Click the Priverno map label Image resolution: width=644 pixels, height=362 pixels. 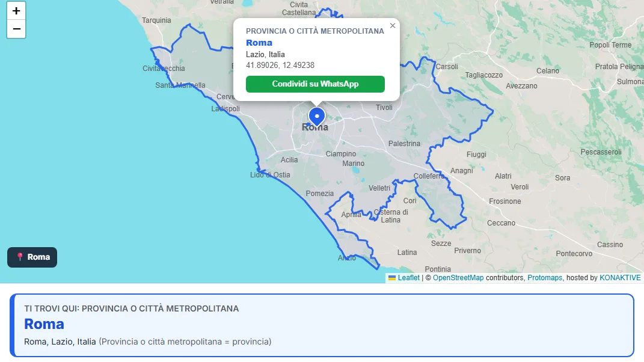click(467, 251)
